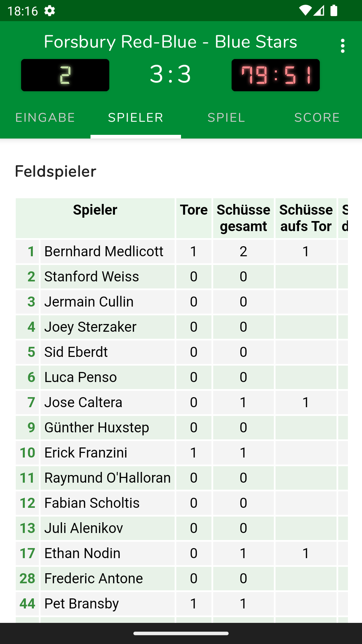Click the Schüsse gesamt column header
362x644 pixels.
coord(243,218)
